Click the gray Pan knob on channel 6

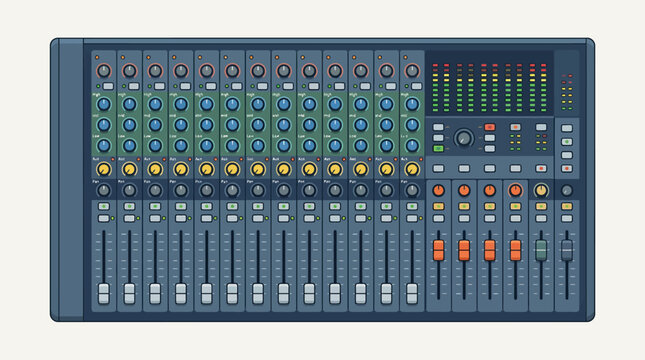click(232, 190)
